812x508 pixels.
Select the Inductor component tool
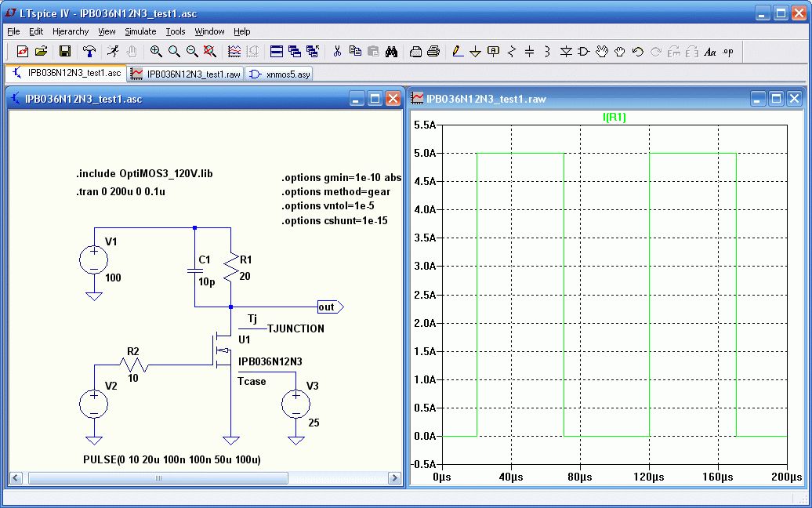(547, 51)
